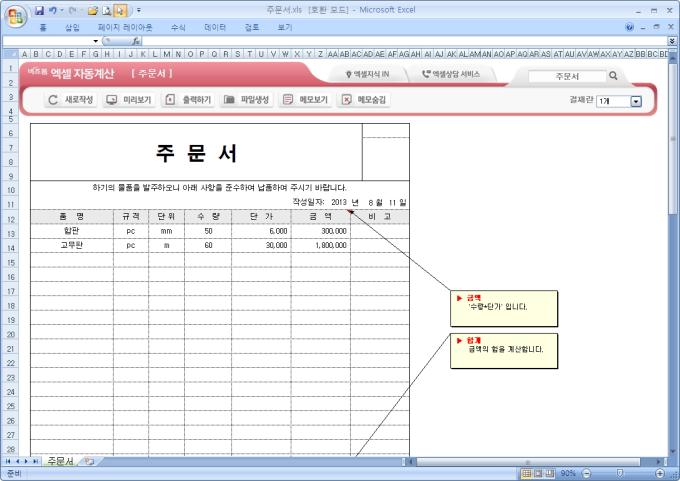Image resolution: width=680 pixels, height=481 pixels.
Task: Click the Open folder icon in Quick Access
Action: (92, 10)
